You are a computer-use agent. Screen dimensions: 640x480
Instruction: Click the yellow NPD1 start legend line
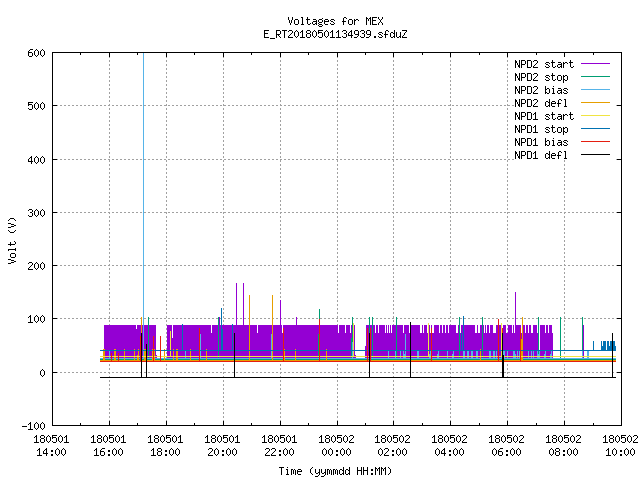596,116
